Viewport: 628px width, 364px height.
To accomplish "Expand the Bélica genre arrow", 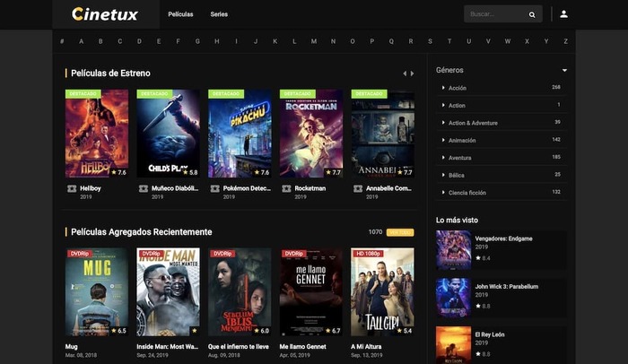I will tap(443, 175).
